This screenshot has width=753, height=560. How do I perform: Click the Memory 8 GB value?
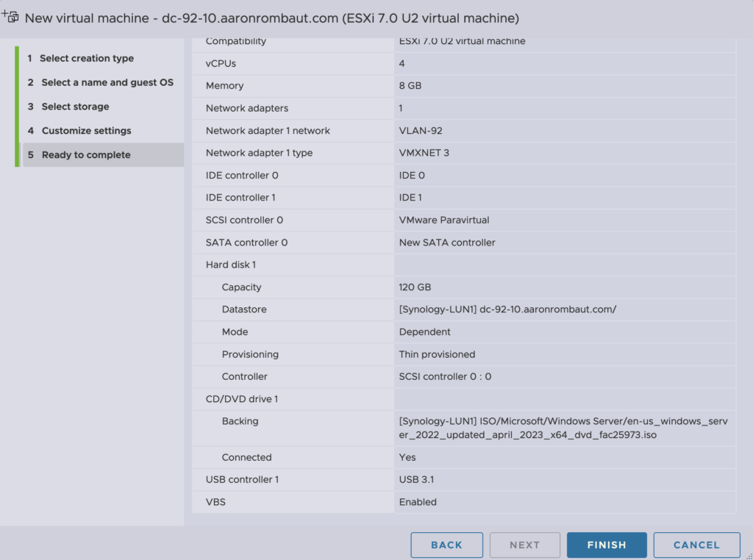pos(410,86)
